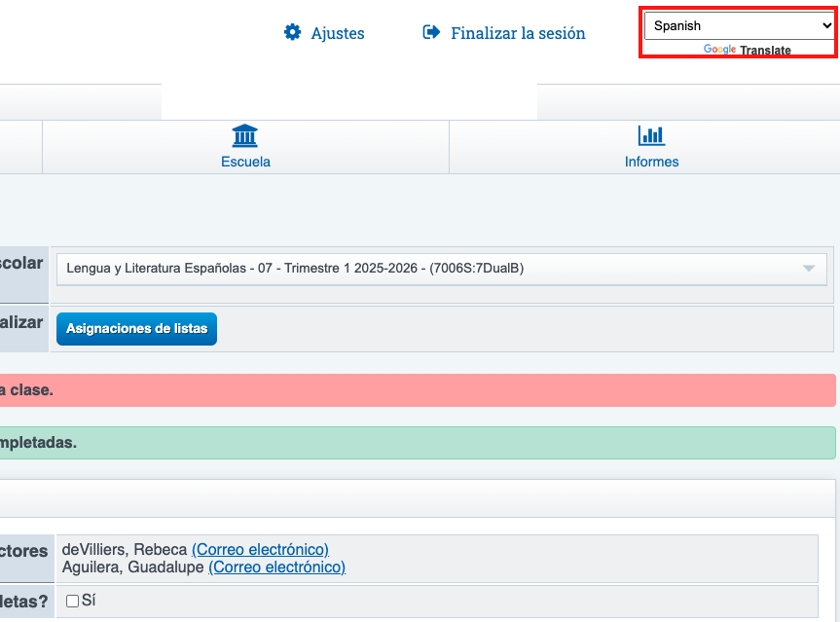Switch to the Escuela tab label
Viewport: 840px width, 622px height.
245,162
